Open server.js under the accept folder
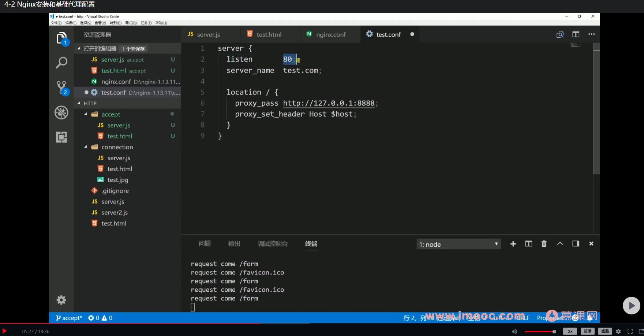644x336 pixels. tap(127, 125)
